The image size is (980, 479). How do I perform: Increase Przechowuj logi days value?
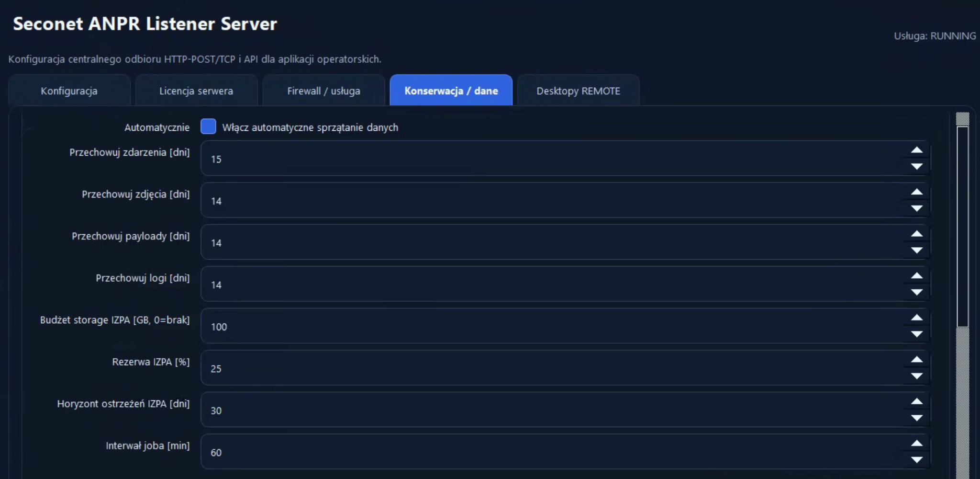point(917,276)
